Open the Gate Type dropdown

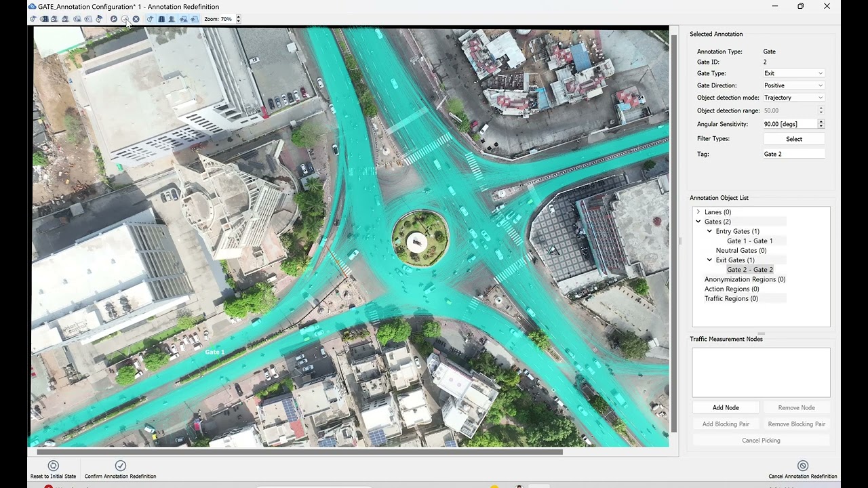click(794, 73)
